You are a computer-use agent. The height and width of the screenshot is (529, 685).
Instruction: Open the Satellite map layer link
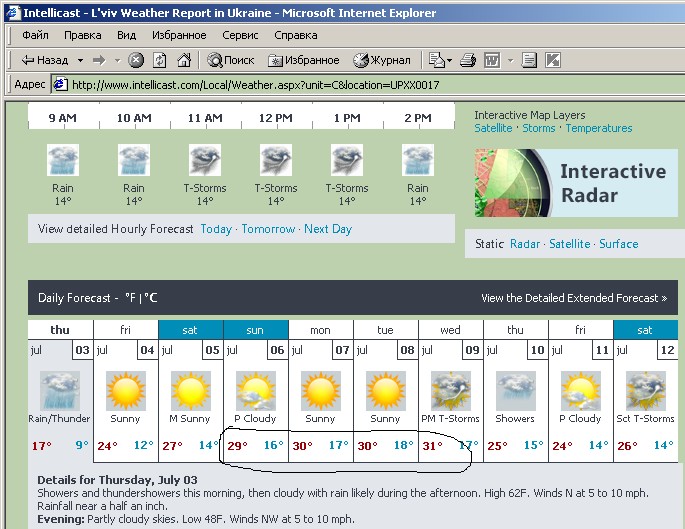pyautogui.click(x=493, y=128)
